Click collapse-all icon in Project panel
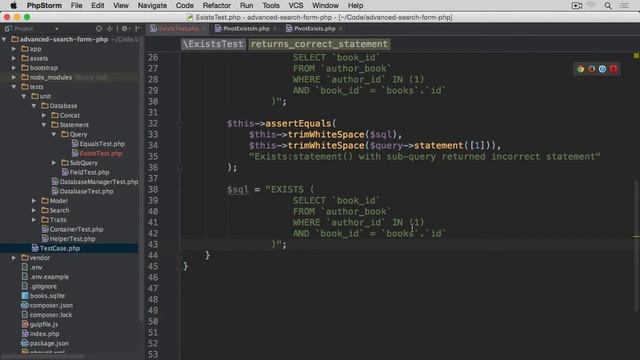Viewport: 640px width, 360px height. pyautogui.click(x=110, y=29)
